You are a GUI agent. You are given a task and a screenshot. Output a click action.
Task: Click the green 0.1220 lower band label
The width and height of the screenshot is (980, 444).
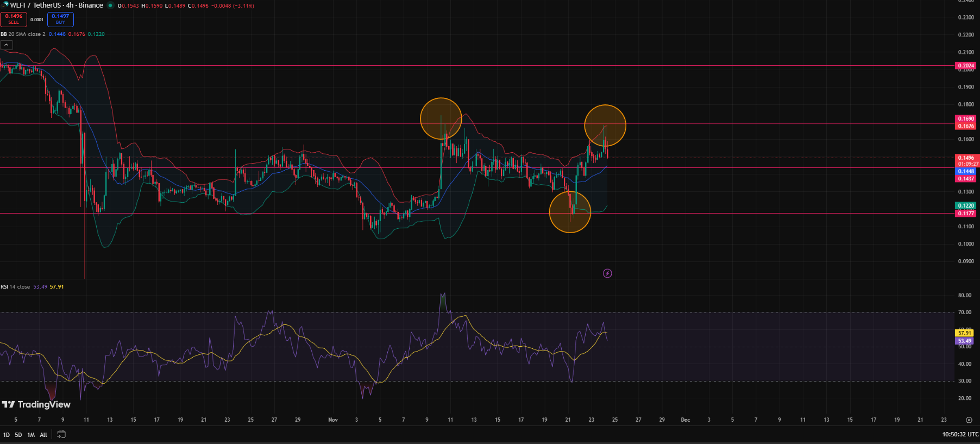click(965, 205)
